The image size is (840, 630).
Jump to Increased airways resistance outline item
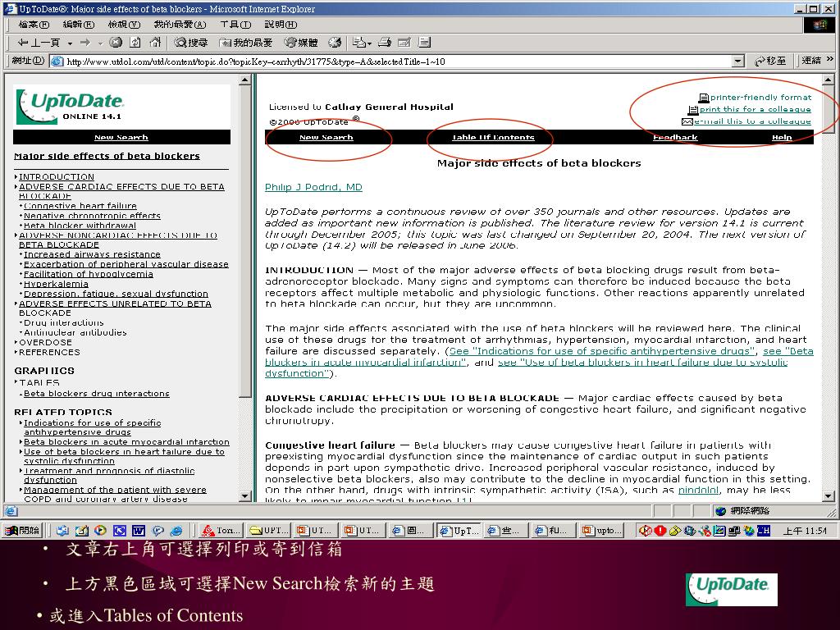[92, 254]
